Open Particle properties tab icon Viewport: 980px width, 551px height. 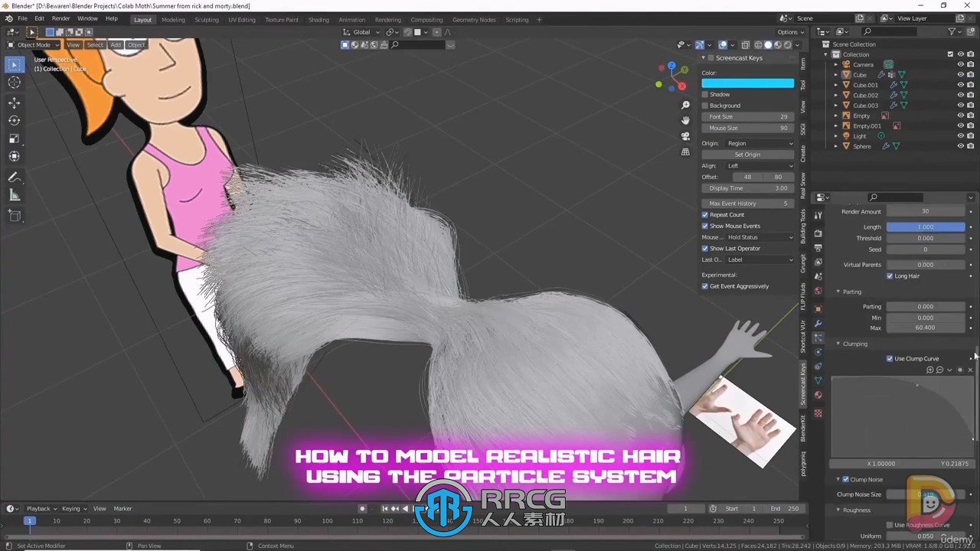[818, 337]
